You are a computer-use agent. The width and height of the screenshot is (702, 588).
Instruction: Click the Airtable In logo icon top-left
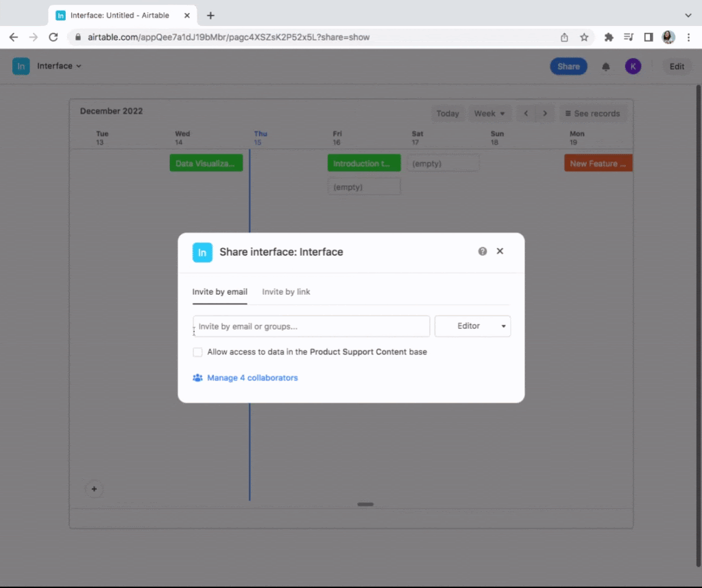click(21, 66)
